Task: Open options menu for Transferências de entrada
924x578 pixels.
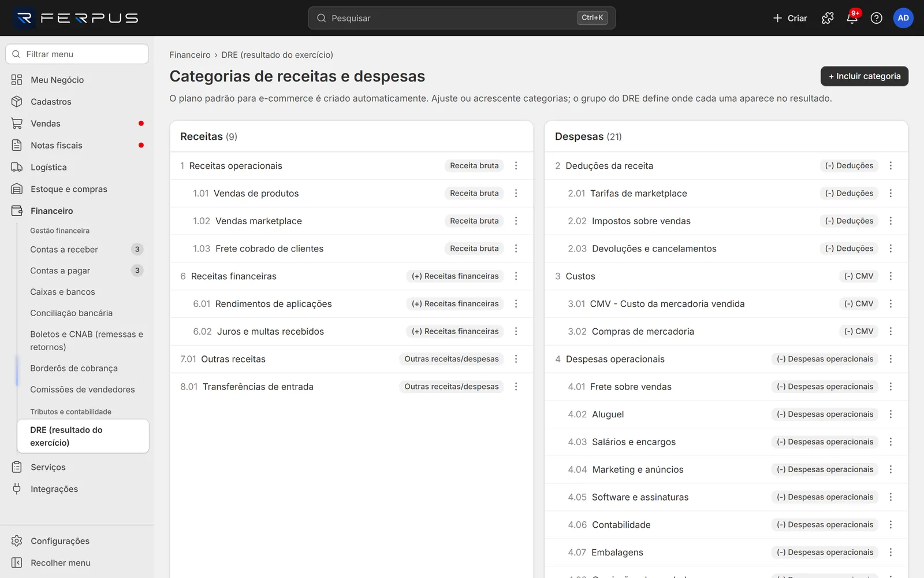Action: pyautogui.click(x=516, y=387)
